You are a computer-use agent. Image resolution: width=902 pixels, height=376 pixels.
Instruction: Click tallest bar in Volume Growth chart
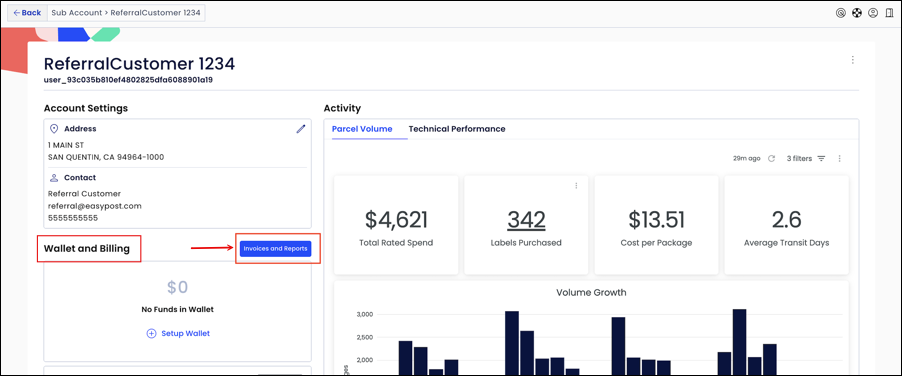pos(739,342)
